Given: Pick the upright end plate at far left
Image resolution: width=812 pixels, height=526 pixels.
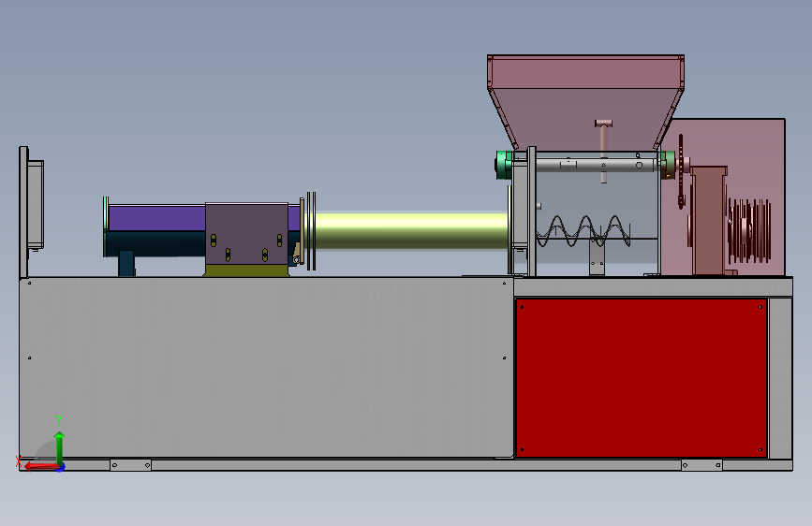Looking at the screenshot, I should [x=23, y=212].
